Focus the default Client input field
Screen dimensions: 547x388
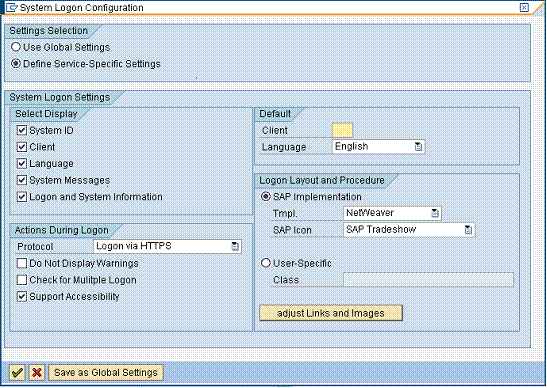(342, 130)
